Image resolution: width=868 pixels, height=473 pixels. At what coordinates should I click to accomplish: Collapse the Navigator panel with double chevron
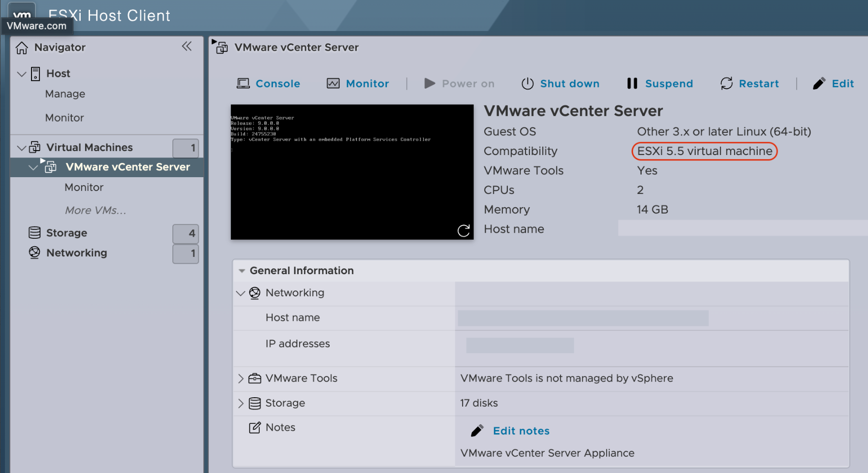[186, 46]
